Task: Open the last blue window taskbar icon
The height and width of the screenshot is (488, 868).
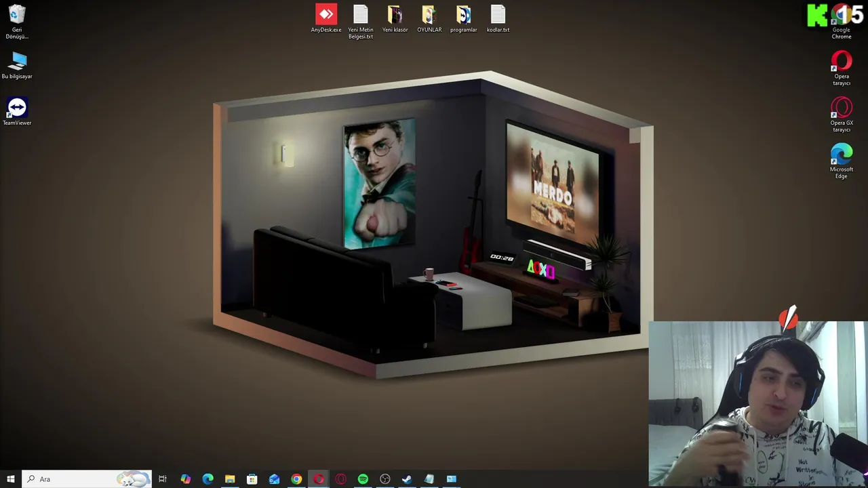Action: (x=452, y=479)
